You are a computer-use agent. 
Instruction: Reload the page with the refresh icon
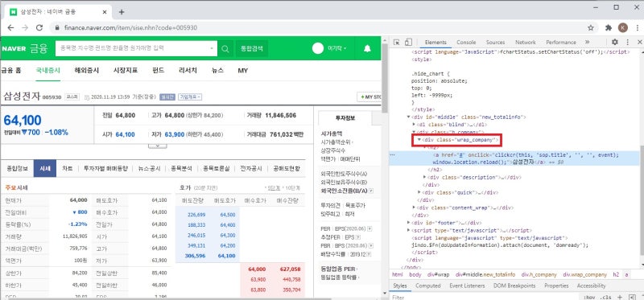(x=39, y=27)
